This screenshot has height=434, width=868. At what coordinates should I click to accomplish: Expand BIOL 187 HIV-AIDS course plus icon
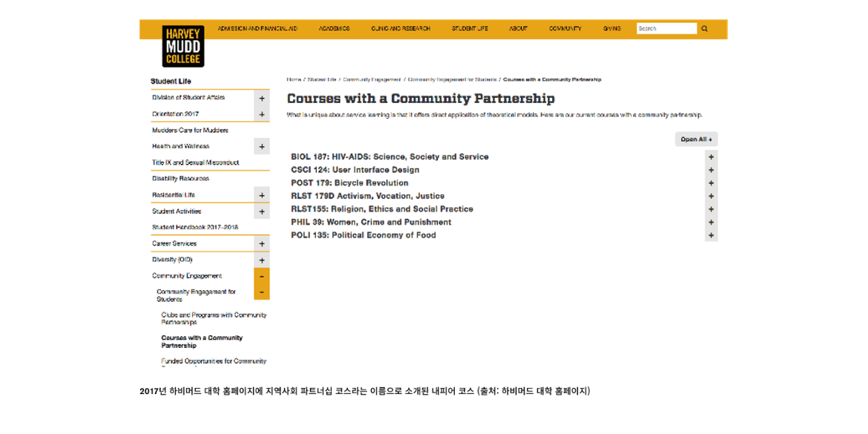click(x=711, y=157)
